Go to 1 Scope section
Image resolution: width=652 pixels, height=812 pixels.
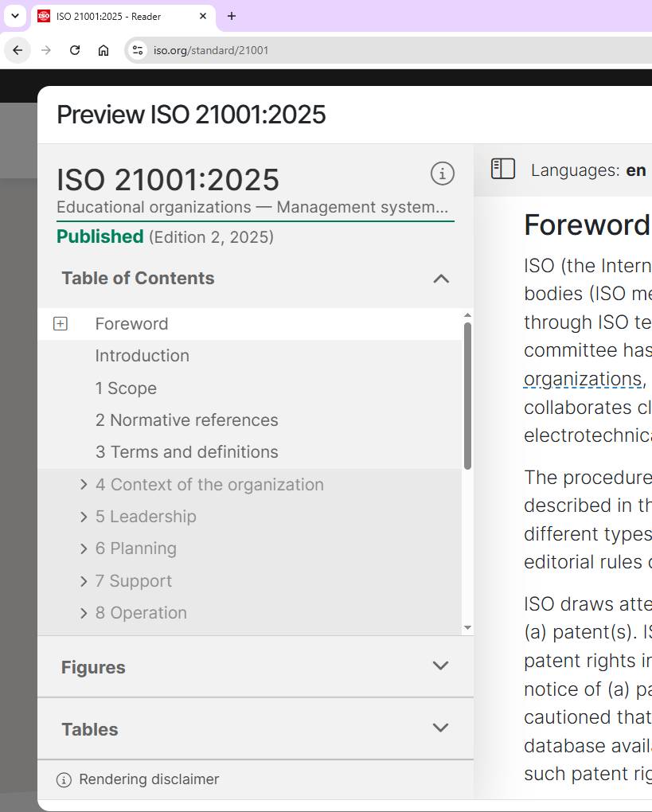pos(126,388)
